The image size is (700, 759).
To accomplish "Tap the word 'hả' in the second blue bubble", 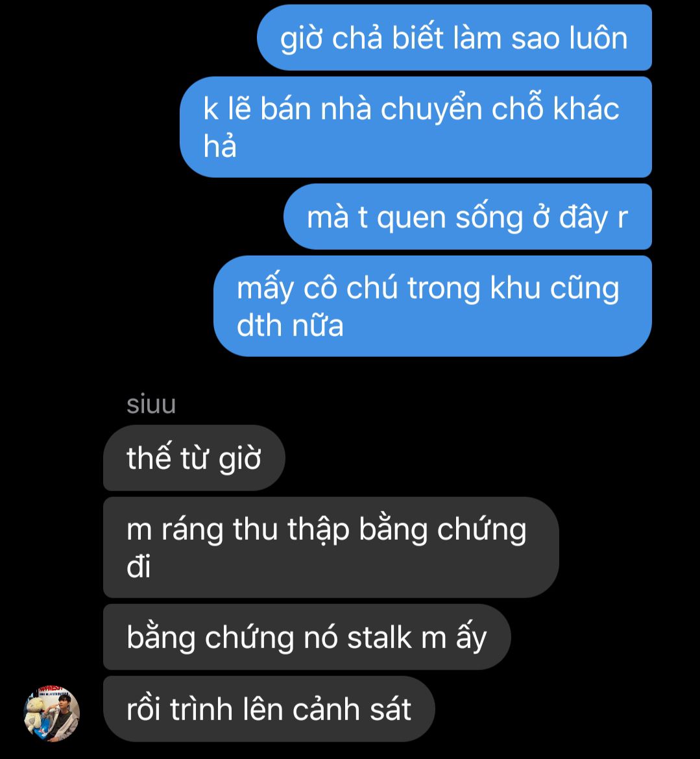I will click(x=220, y=146).
